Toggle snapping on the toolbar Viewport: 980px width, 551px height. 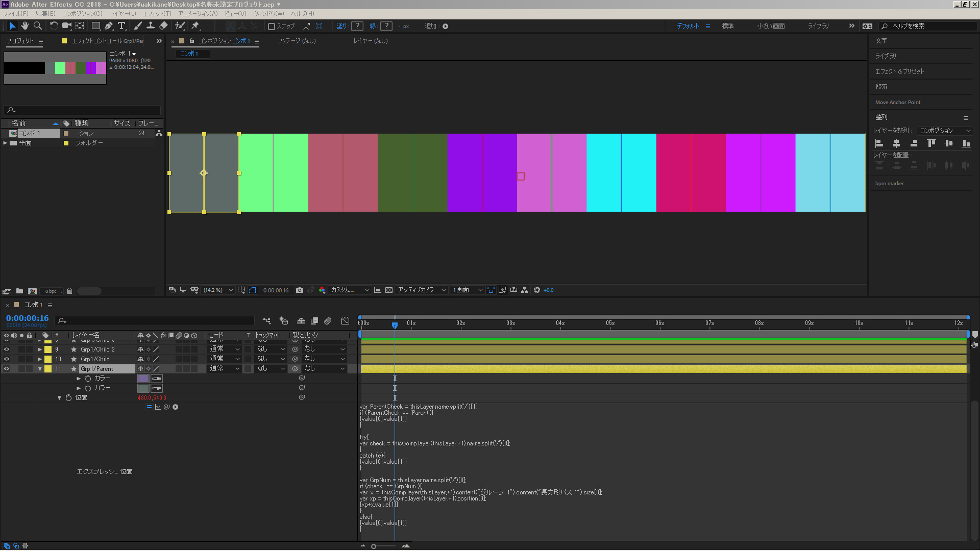coord(272,26)
